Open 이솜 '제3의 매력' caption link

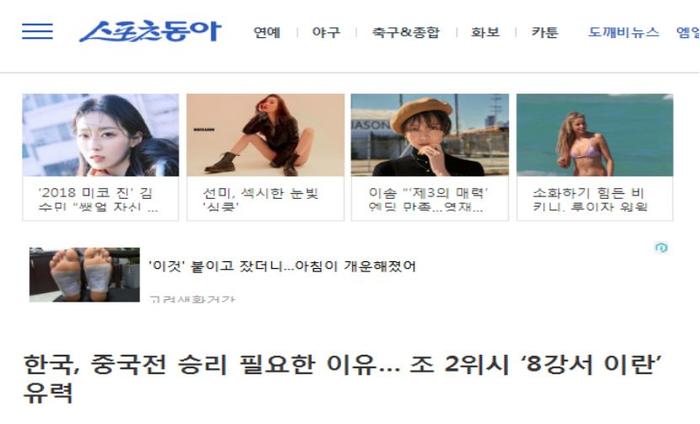[x=428, y=200]
